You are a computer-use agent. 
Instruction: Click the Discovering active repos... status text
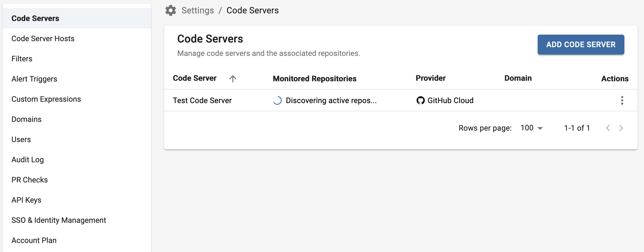click(x=331, y=100)
